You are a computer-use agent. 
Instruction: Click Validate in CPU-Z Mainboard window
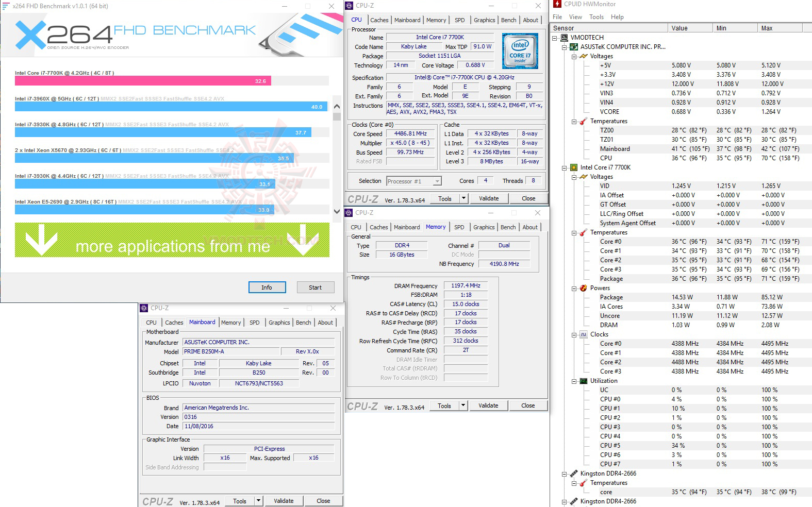[x=284, y=501]
